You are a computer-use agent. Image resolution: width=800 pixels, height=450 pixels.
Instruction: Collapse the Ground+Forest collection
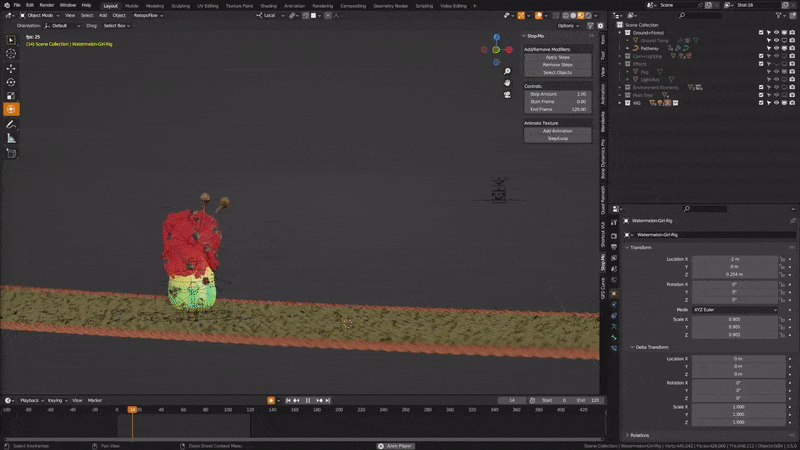tap(620, 33)
